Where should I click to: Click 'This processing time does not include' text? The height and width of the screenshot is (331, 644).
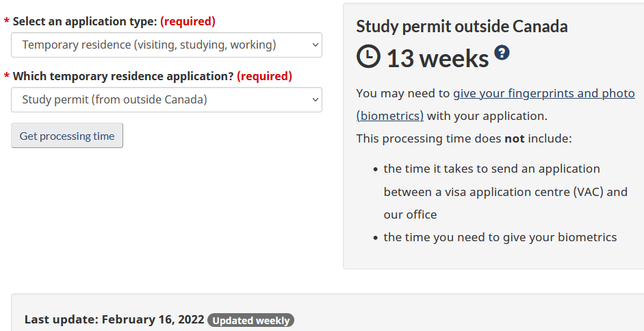click(x=463, y=138)
